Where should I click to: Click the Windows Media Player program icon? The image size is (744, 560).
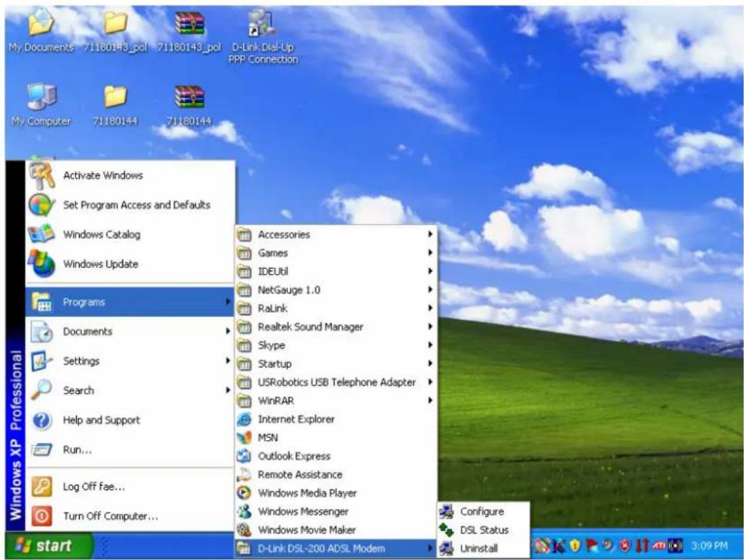pos(244,493)
